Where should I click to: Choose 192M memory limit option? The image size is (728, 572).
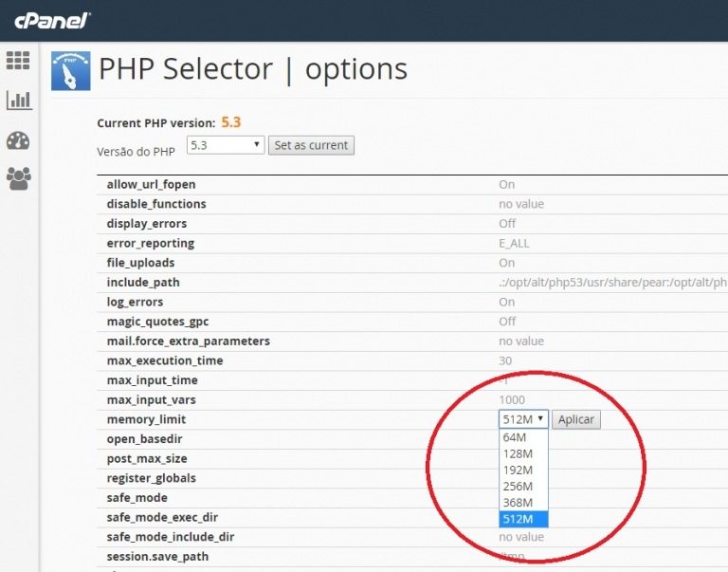click(518, 470)
